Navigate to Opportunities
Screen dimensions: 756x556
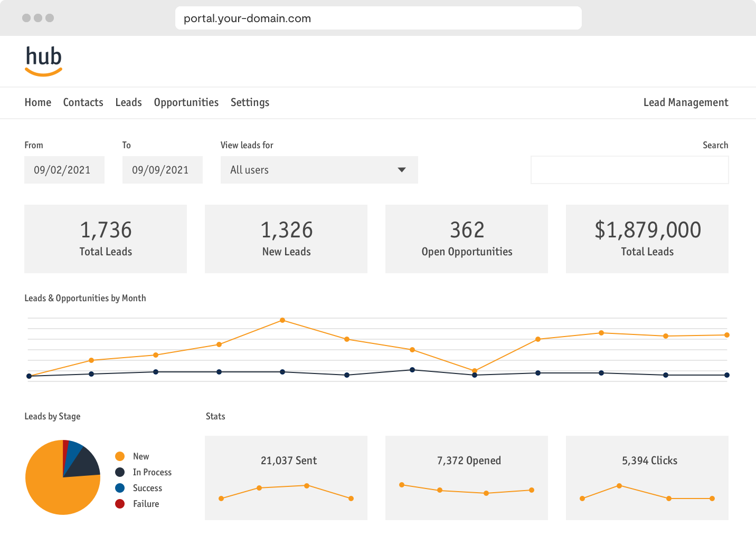pyautogui.click(x=186, y=102)
